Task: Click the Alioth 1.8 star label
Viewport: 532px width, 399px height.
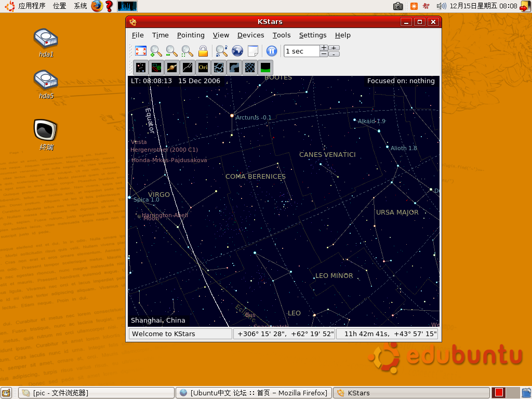Action: point(404,148)
